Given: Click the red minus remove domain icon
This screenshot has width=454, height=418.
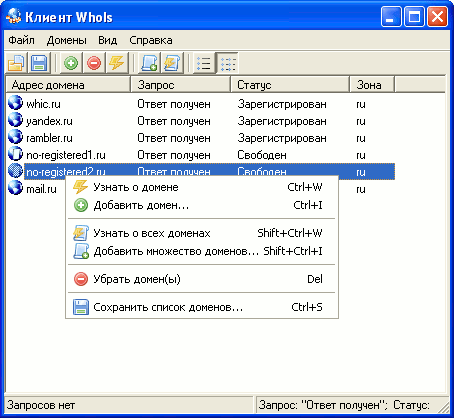Looking at the screenshot, I should click(94, 63).
